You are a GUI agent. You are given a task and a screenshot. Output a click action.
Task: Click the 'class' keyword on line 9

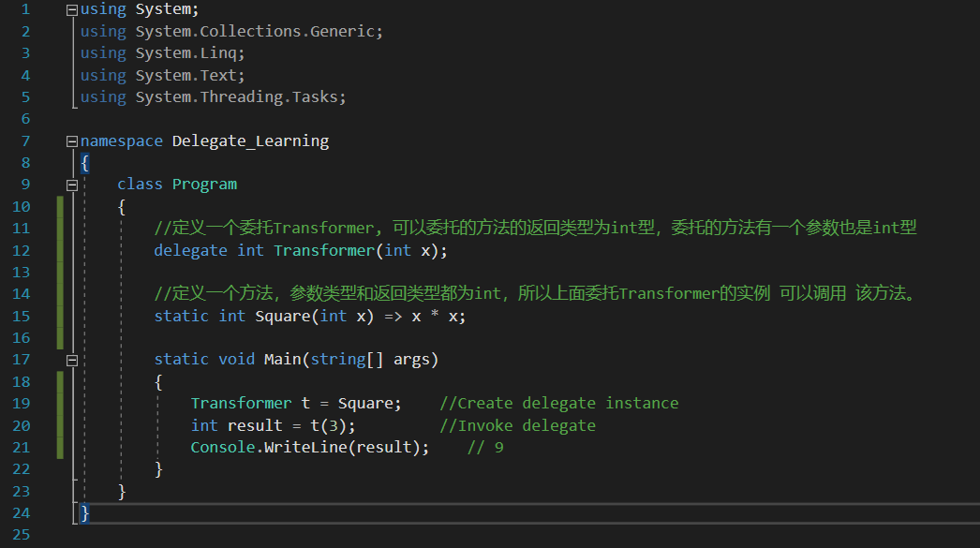[x=140, y=185]
